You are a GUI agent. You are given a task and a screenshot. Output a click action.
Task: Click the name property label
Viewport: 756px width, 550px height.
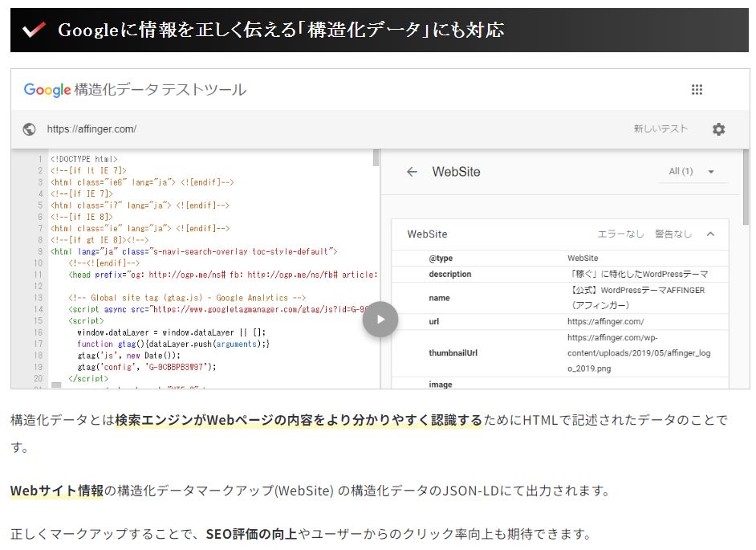pos(439,298)
